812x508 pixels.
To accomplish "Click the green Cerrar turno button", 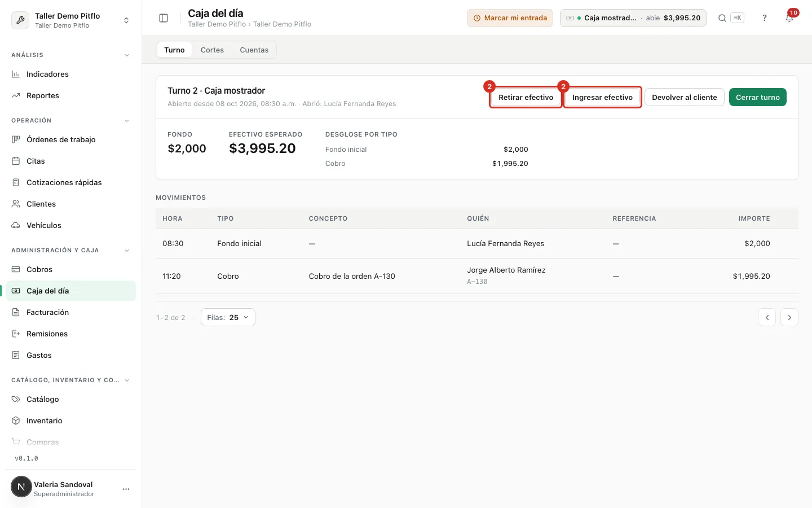I will click(758, 97).
